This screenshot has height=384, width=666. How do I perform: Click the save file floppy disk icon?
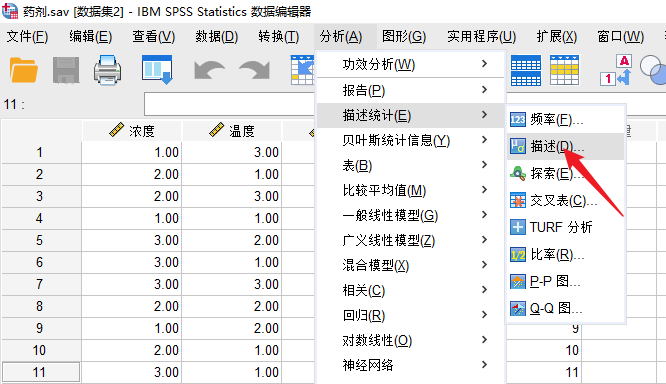click(x=66, y=70)
